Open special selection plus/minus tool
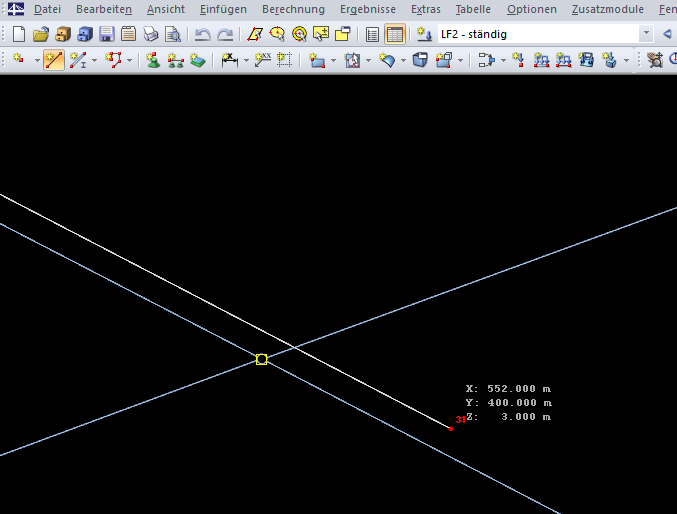The width and height of the screenshot is (677, 514). tap(321, 34)
